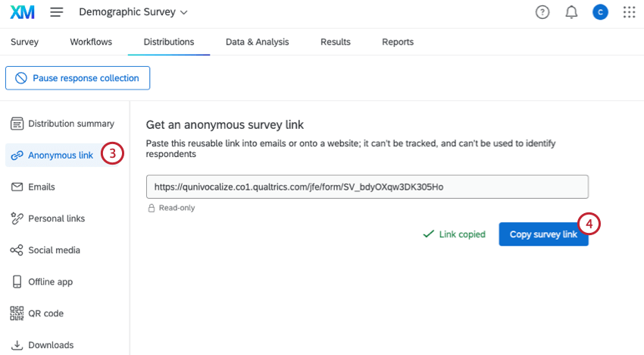
Task: Open Personal links section
Action: point(56,218)
